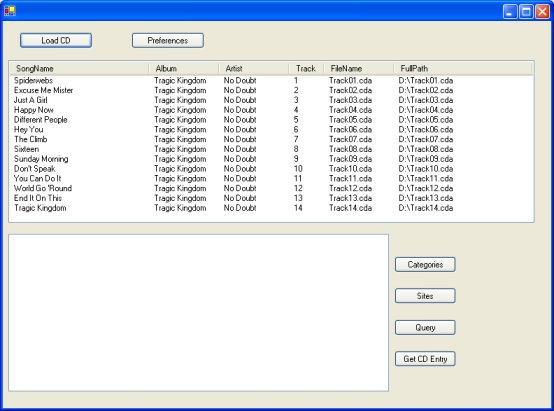
Task: Click D:\Track07.cda full path cell
Action: pos(426,139)
